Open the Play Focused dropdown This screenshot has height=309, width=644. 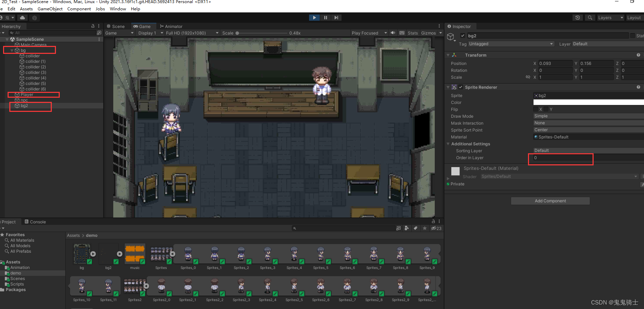pos(369,33)
